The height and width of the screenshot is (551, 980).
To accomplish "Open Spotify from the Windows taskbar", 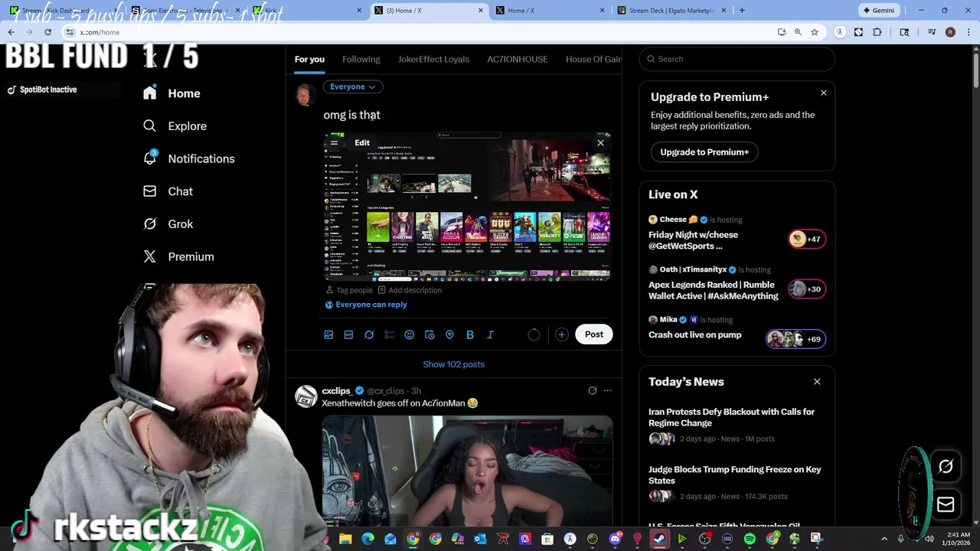I will (x=750, y=539).
